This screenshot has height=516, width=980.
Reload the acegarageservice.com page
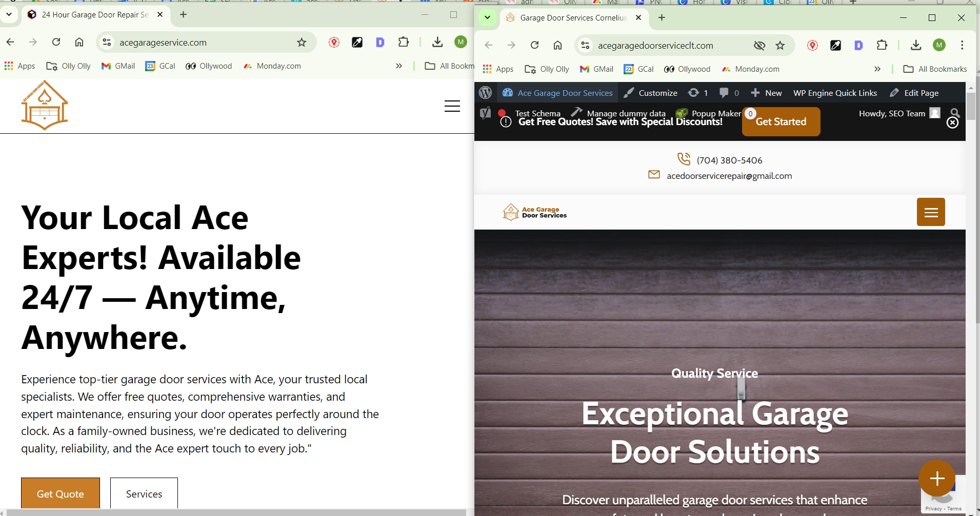[56, 43]
